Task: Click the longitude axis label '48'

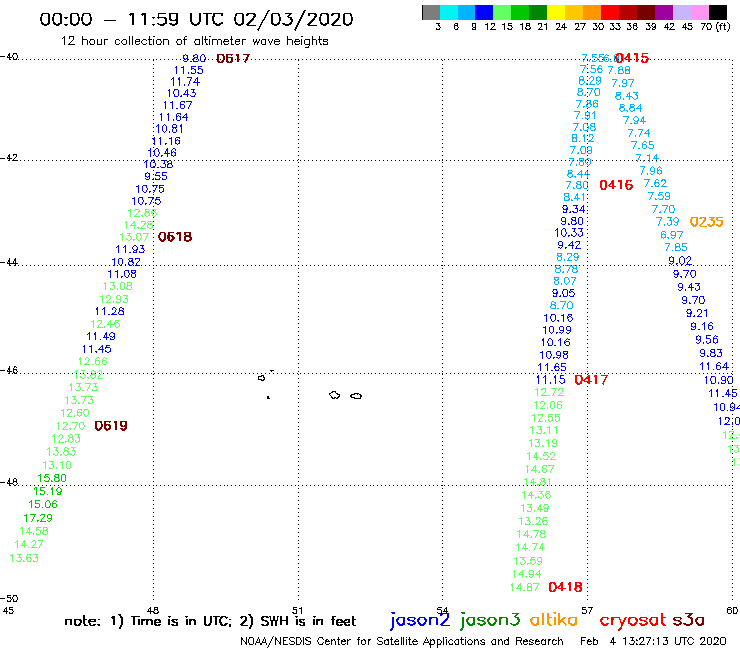Action: coord(153,610)
